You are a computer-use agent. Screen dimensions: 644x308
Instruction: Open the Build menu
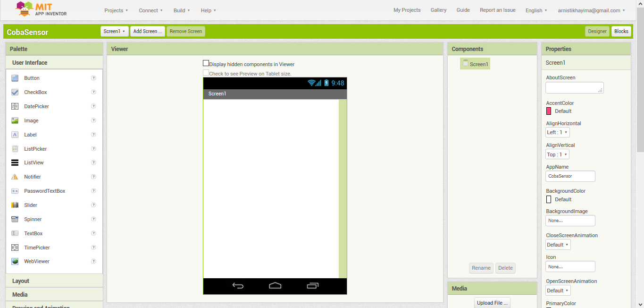pos(182,10)
